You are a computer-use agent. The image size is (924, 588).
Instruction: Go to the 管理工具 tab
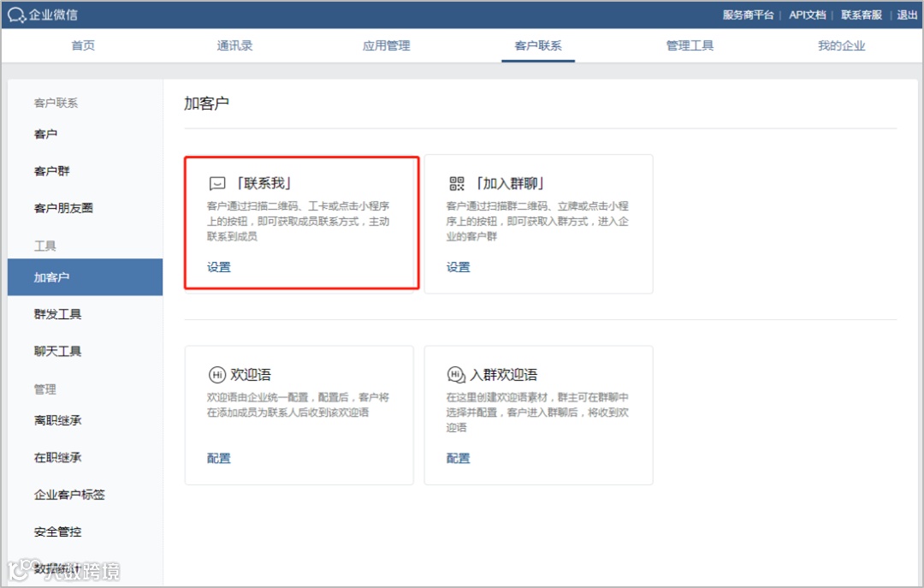point(690,45)
